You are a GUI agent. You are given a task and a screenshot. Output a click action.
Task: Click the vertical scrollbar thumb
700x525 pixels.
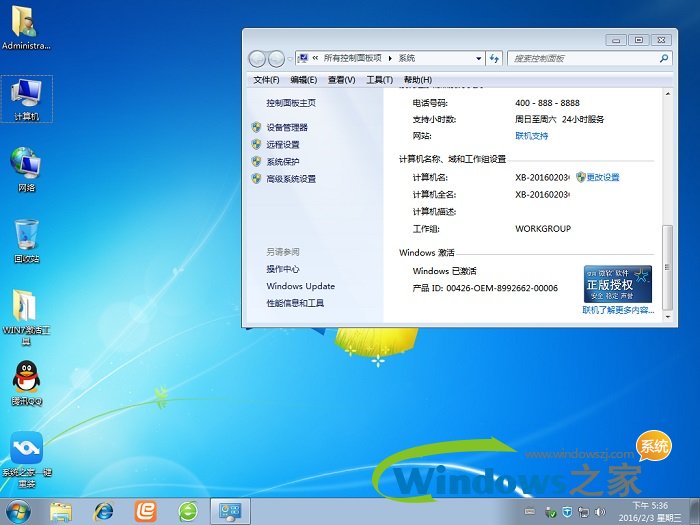tap(667, 267)
